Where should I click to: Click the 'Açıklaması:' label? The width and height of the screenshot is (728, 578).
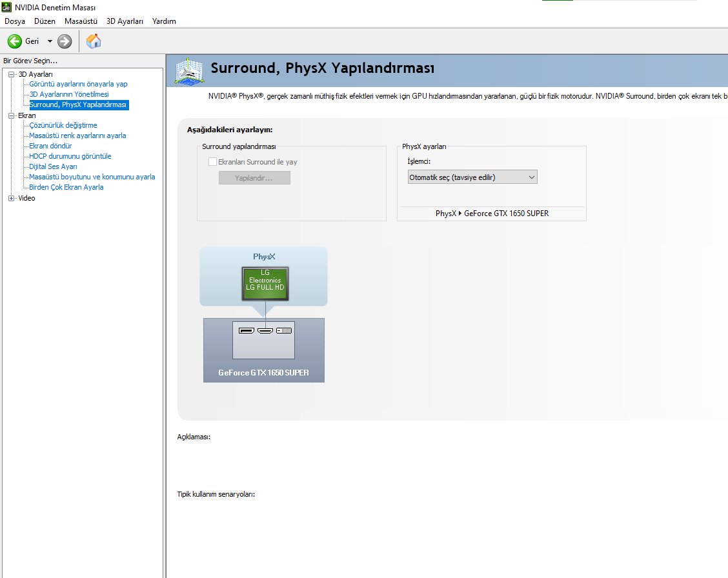(194, 437)
